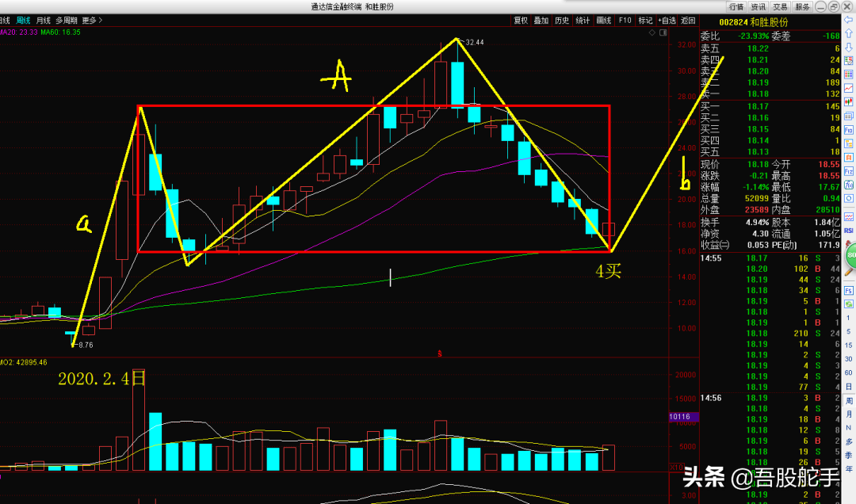
Task: Open the 复权 adjustment options
Action: [x=521, y=20]
